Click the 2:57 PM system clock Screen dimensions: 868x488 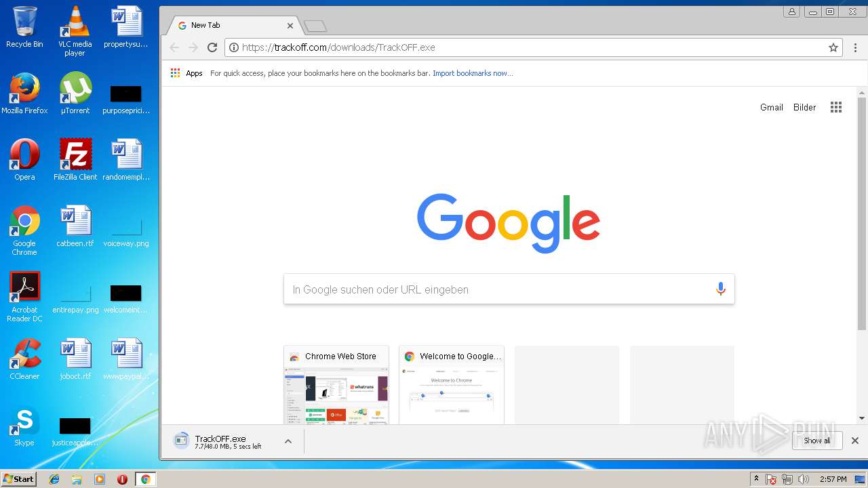833,479
